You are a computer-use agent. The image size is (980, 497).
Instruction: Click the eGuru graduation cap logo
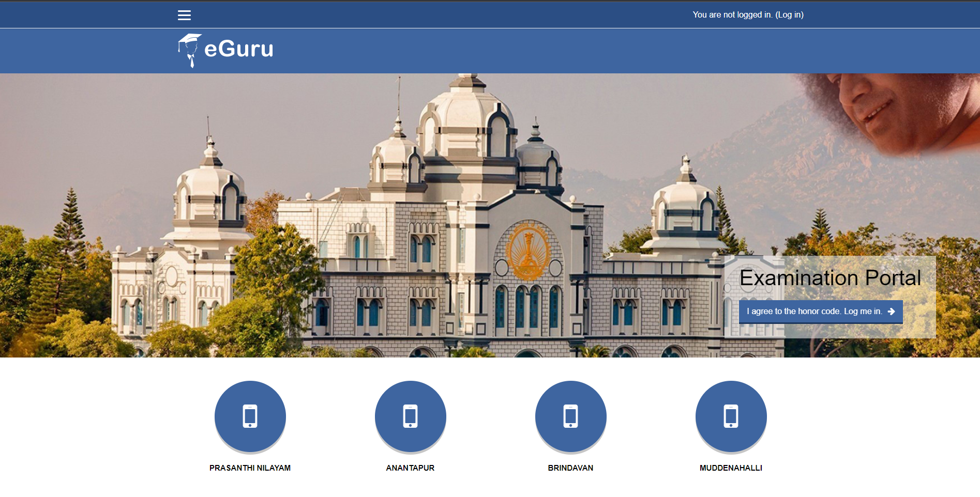tap(189, 51)
